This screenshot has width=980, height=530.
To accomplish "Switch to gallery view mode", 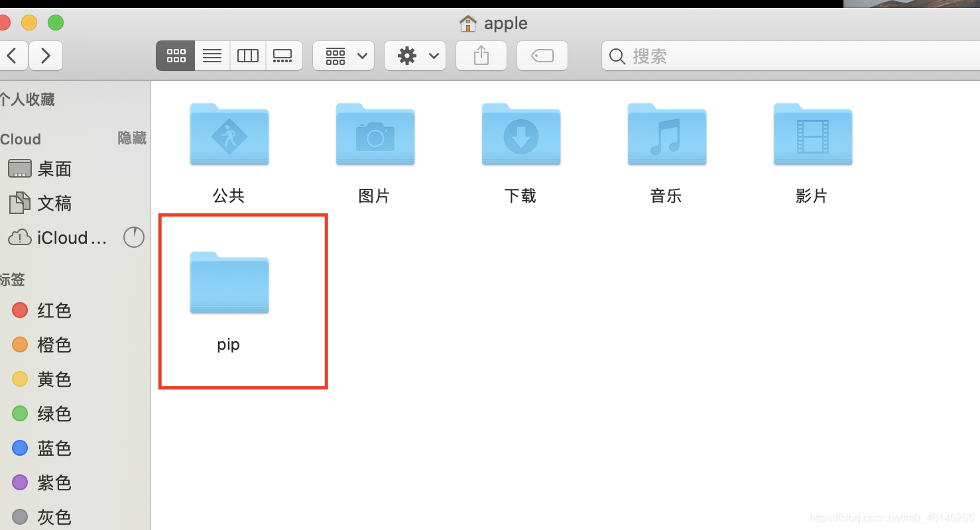I will pos(284,56).
